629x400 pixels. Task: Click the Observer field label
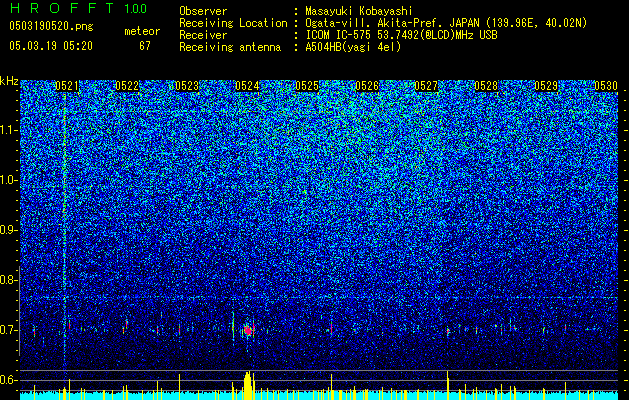[x=203, y=11]
